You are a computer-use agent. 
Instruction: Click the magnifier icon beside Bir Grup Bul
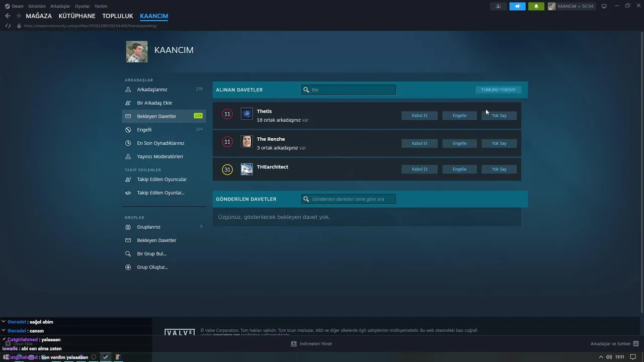[x=128, y=254]
